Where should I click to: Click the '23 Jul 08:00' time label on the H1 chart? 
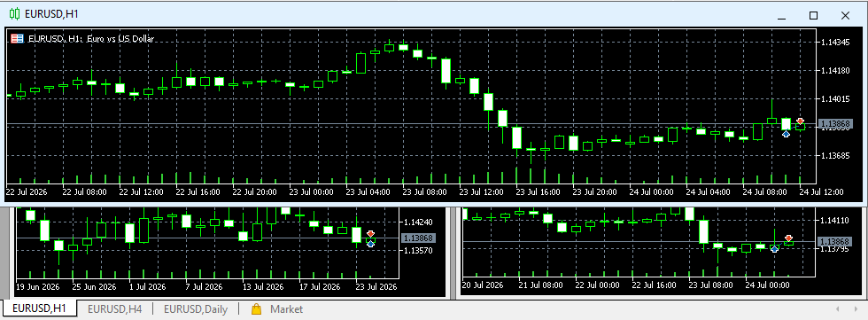click(x=424, y=192)
